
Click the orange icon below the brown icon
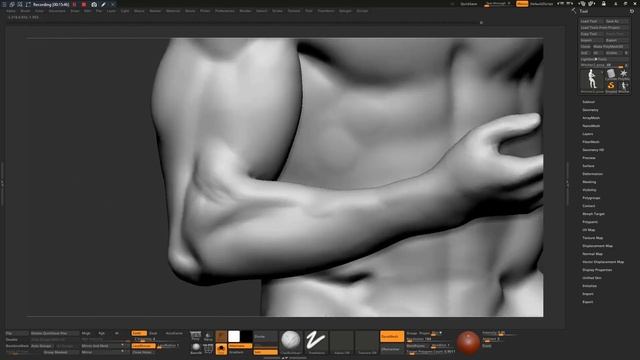221,349
